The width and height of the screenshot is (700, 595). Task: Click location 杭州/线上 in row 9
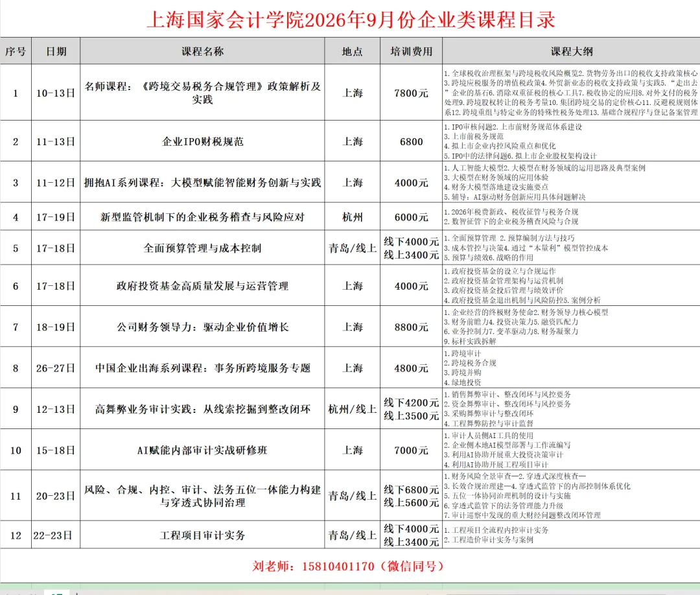coord(352,409)
